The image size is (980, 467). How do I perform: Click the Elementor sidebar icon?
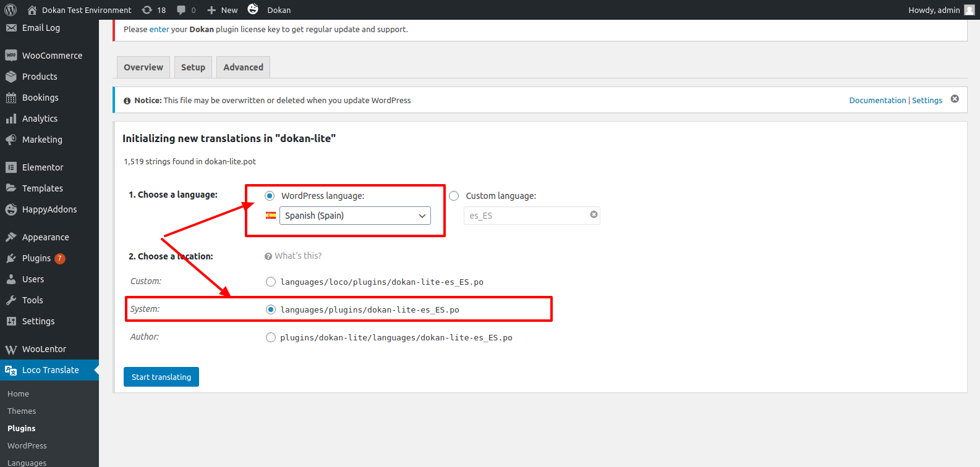coord(11,167)
